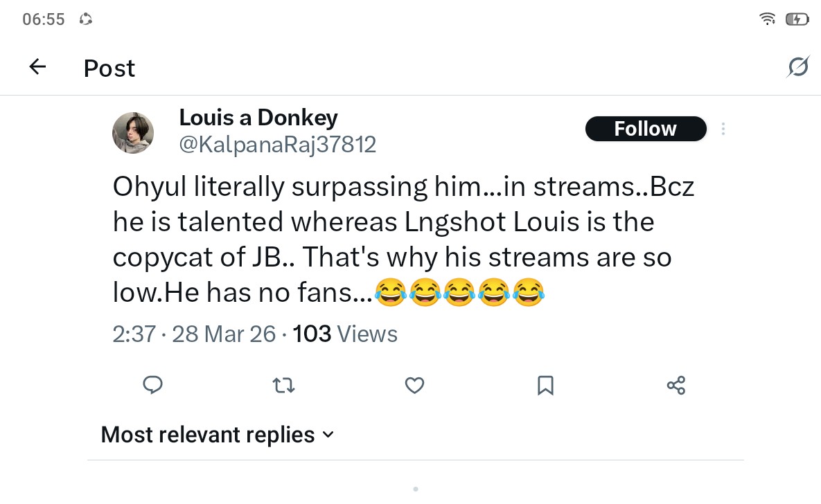Click the 103 Views count
Image resolution: width=821 pixels, height=504 pixels.
coord(345,334)
